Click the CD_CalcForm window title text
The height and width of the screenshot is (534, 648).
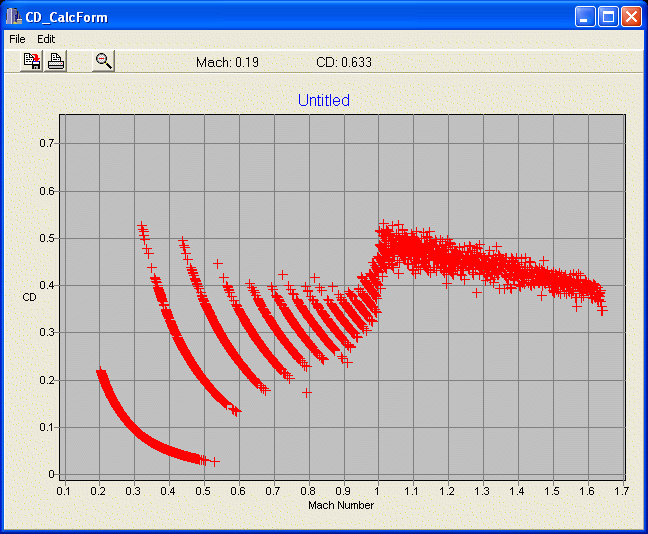67,17
